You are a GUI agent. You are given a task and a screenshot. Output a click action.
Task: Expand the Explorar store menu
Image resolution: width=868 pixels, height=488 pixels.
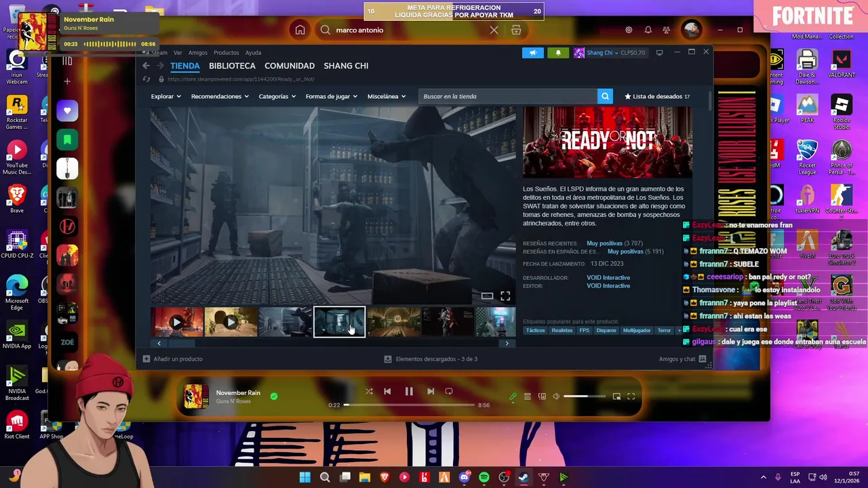[x=165, y=96]
